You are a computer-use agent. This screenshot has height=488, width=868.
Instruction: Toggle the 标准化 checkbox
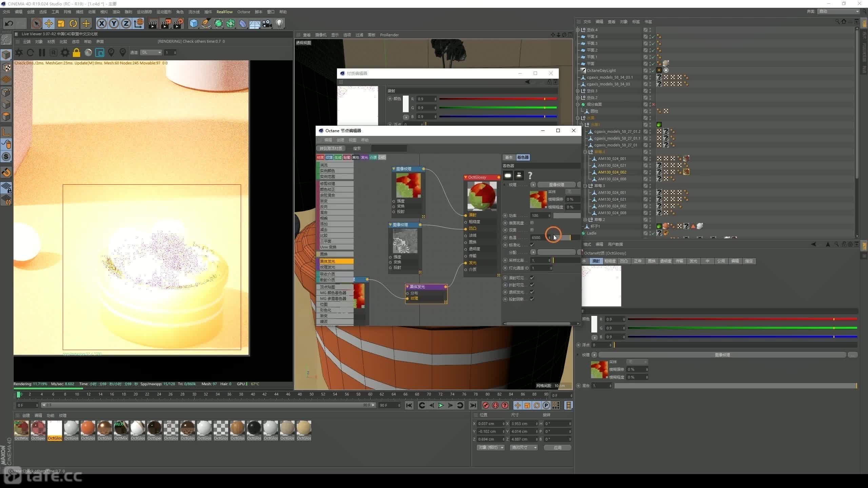coord(532,245)
